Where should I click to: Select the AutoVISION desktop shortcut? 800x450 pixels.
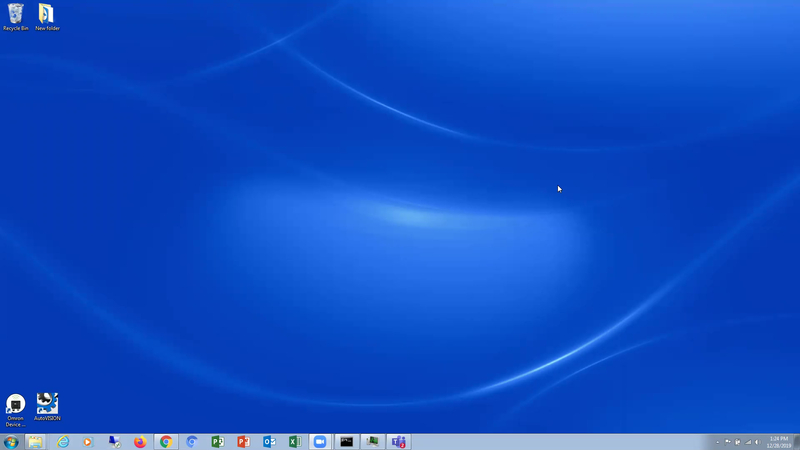tap(47, 407)
